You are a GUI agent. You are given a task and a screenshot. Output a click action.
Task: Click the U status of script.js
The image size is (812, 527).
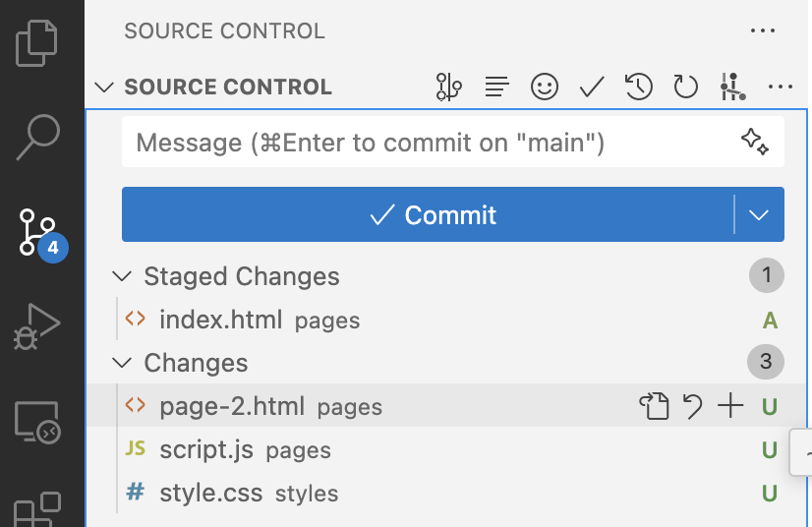[770, 450]
